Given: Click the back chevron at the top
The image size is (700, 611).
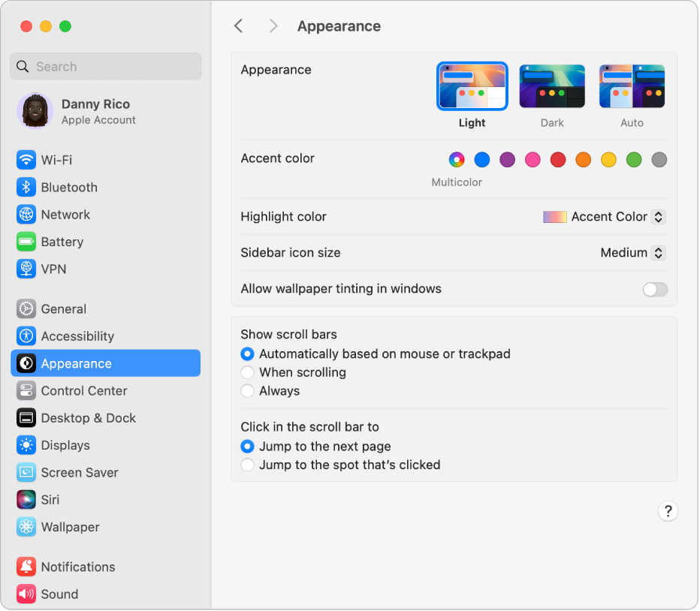Looking at the screenshot, I should (238, 26).
